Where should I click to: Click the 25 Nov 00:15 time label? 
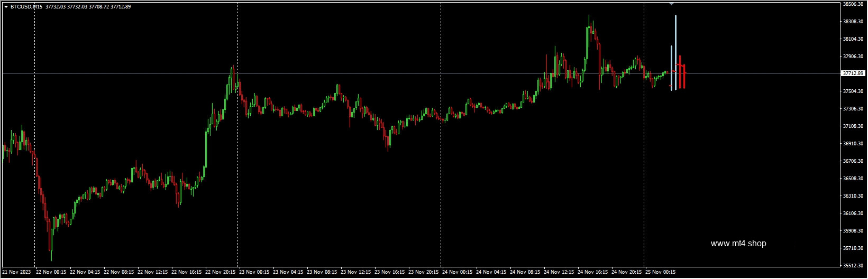click(x=660, y=273)
